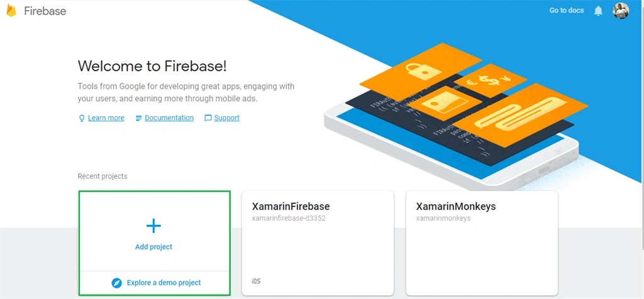Click the chat bubble icon beside Support
Screen dimensions: 644x299
pyautogui.click(x=208, y=118)
